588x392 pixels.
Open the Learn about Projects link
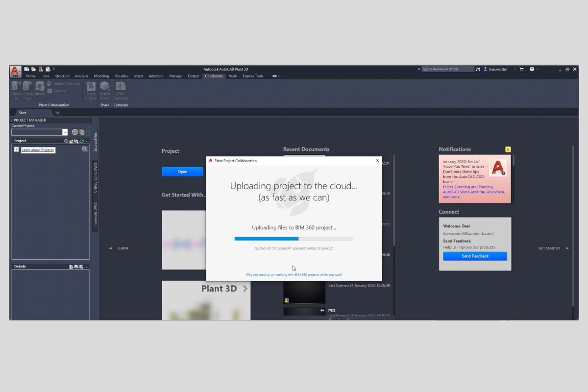pyautogui.click(x=38, y=149)
